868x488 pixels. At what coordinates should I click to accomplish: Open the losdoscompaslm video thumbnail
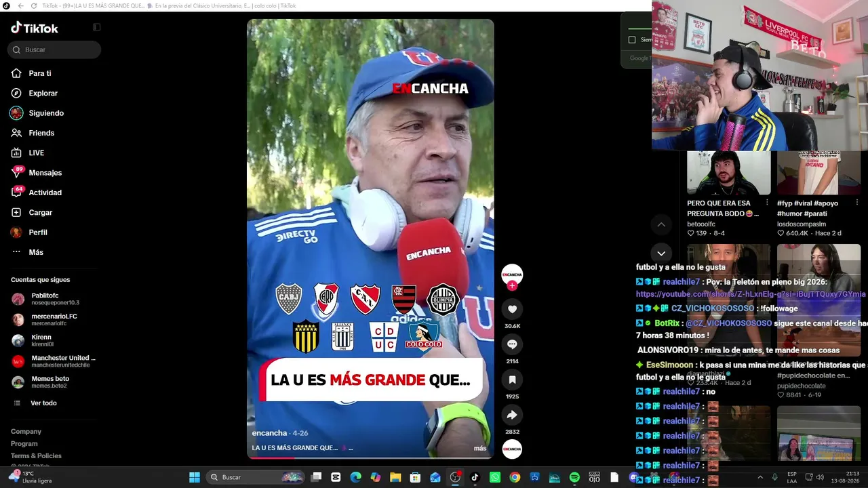pyautogui.click(x=819, y=172)
